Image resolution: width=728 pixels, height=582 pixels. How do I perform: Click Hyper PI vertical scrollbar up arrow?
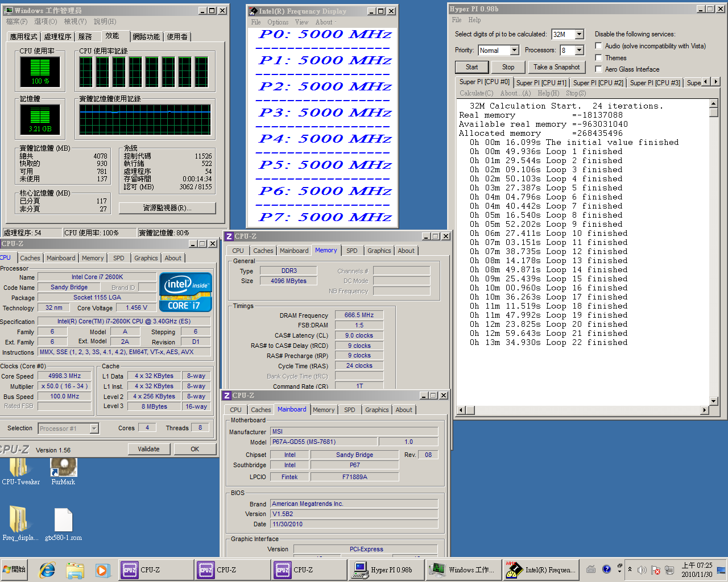[714, 103]
